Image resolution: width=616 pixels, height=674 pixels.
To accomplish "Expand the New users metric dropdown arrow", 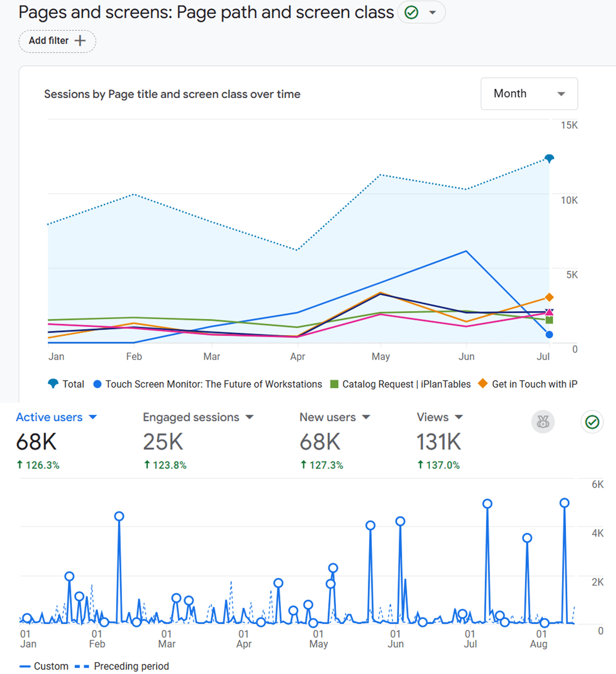I will tap(366, 417).
